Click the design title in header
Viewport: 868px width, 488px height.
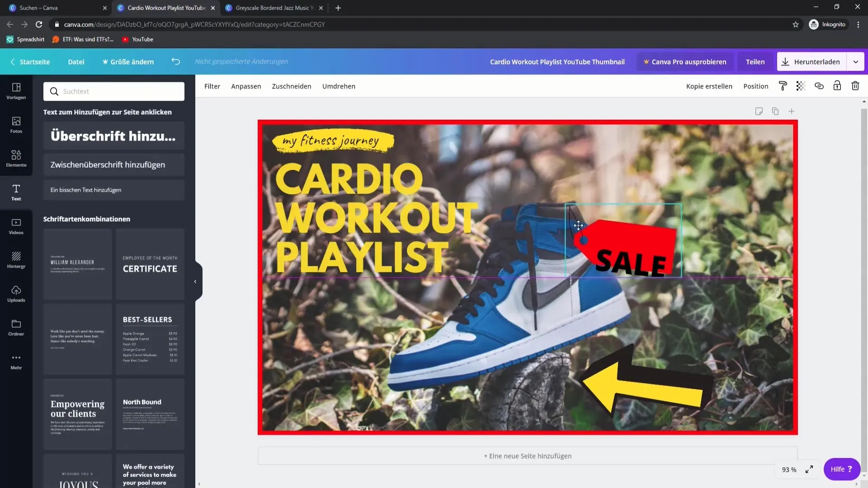[557, 62]
